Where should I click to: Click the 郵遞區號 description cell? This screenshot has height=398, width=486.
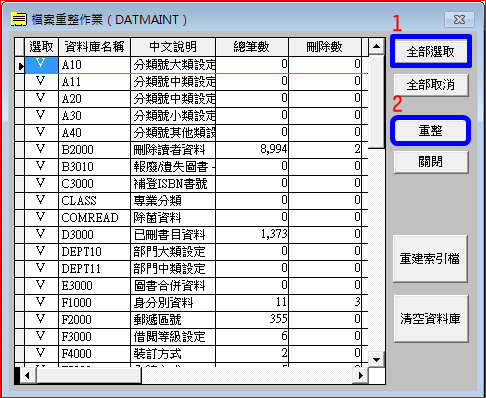pyautogui.click(x=173, y=320)
